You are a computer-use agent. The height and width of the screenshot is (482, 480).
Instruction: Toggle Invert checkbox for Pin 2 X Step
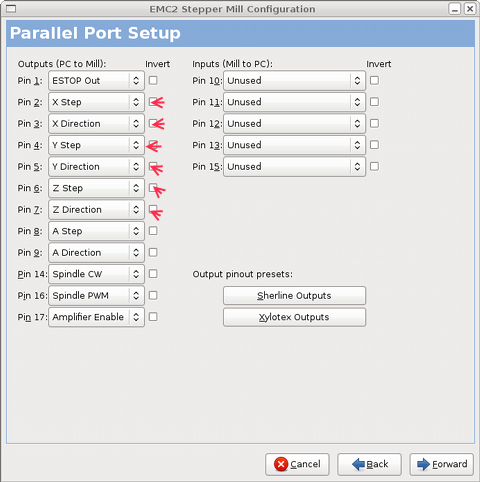point(153,102)
